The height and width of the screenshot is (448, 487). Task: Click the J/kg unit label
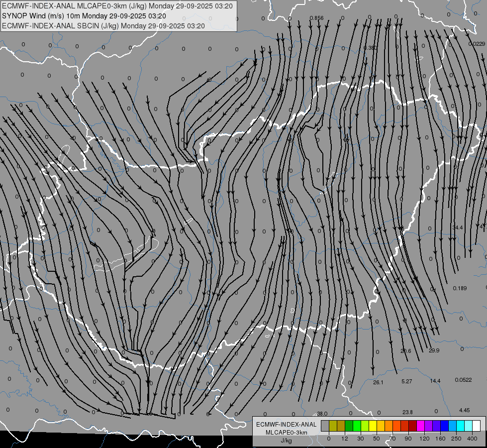pos(287,441)
